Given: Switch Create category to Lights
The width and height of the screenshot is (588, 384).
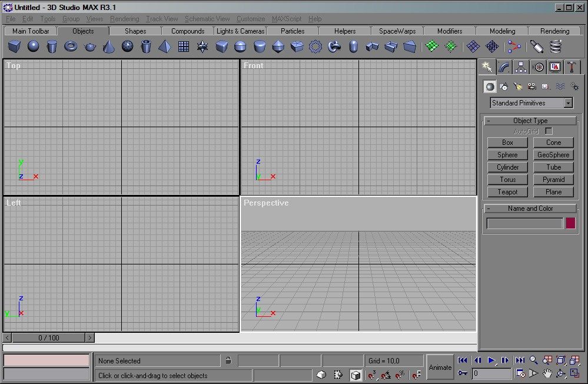Looking at the screenshot, I should click(518, 87).
